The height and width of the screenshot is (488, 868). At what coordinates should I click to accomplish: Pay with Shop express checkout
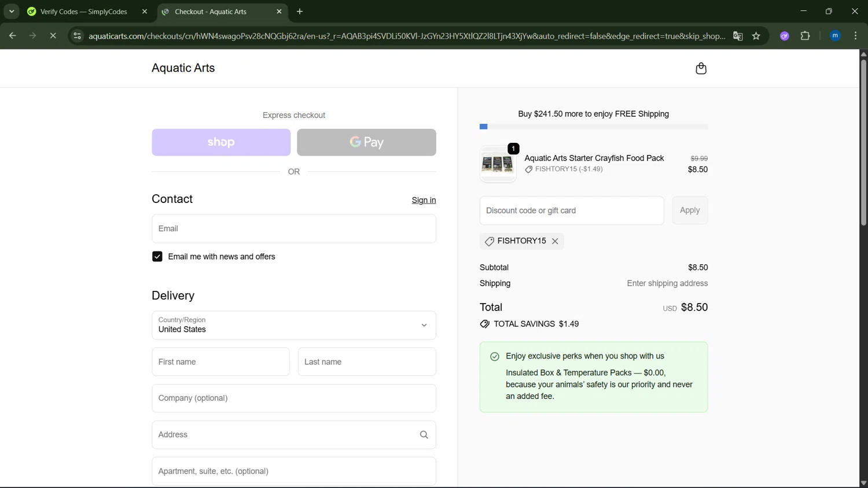[221, 142]
